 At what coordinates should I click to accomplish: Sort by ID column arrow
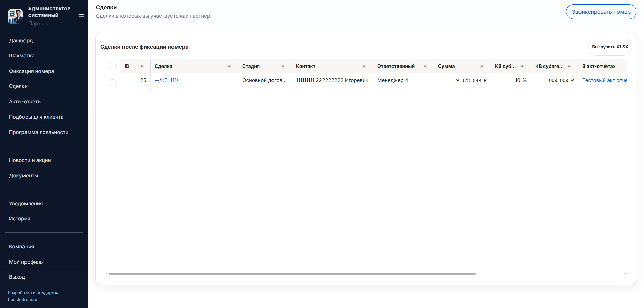click(x=142, y=67)
